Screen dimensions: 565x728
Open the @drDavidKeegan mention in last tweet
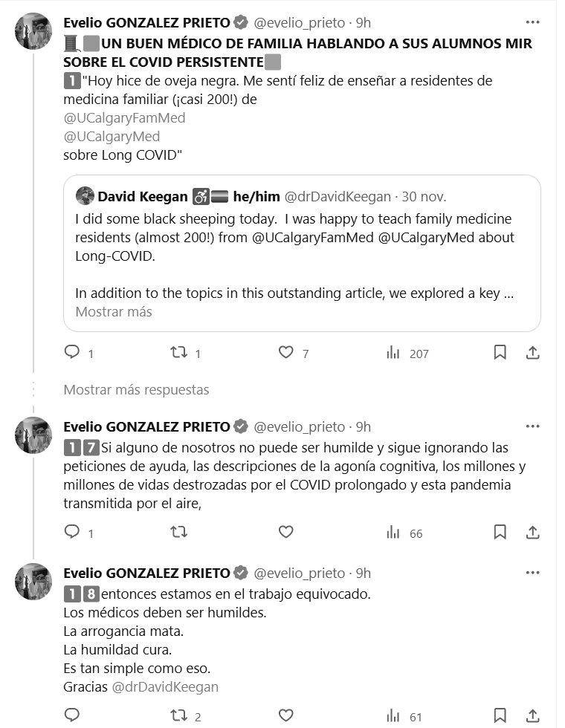point(165,686)
